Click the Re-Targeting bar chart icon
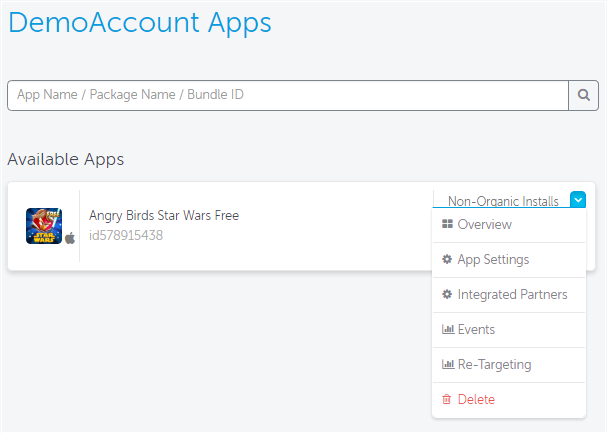The width and height of the screenshot is (607, 433). point(448,365)
